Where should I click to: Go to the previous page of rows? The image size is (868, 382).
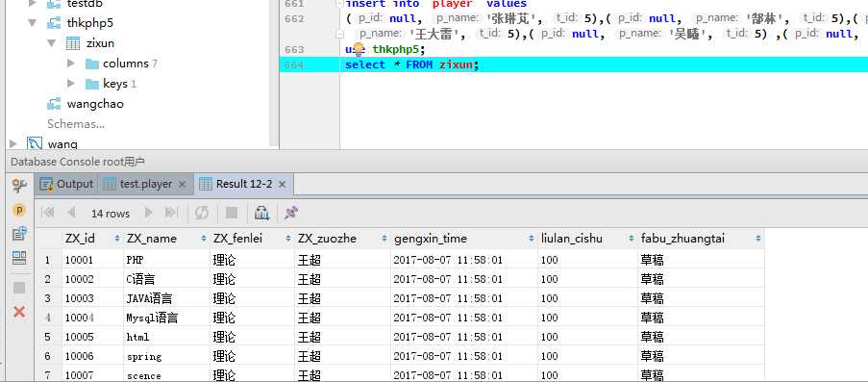71,213
